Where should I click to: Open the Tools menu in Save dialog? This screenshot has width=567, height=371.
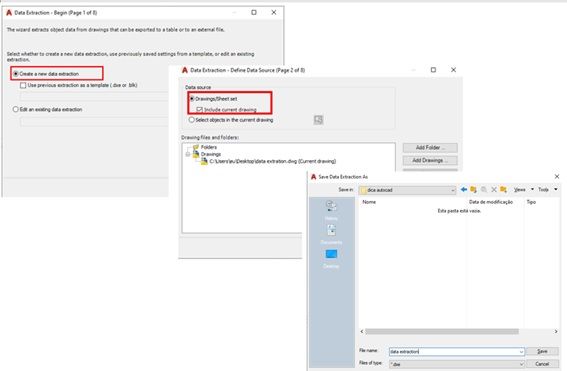[543, 189]
